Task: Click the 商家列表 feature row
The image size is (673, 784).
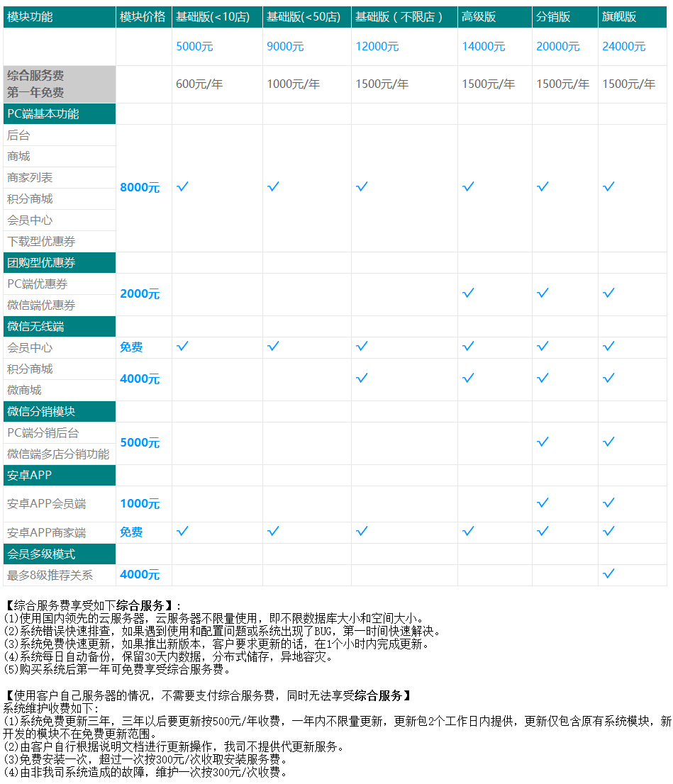Action: pos(60,177)
